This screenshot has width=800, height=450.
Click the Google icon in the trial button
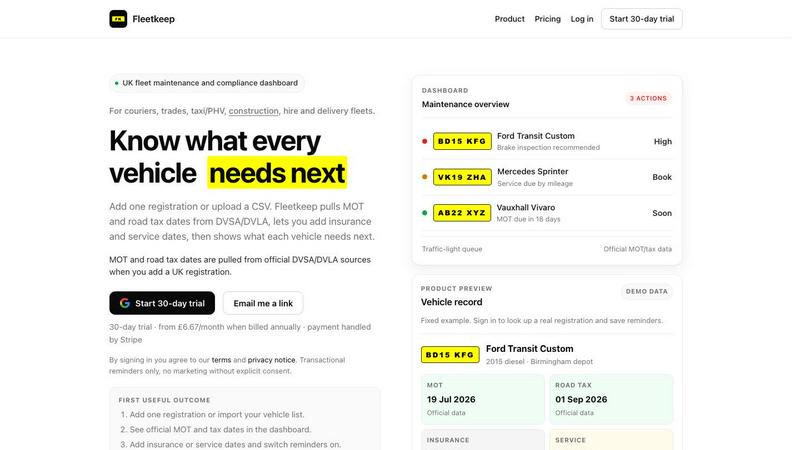coord(124,303)
